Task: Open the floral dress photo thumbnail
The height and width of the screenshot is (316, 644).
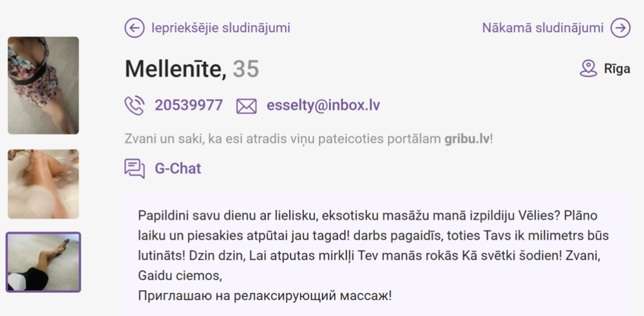Action: pos(43,85)
